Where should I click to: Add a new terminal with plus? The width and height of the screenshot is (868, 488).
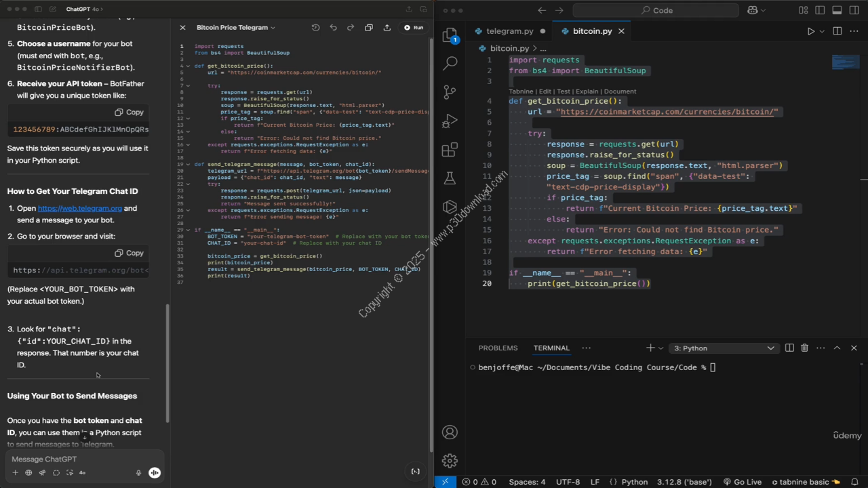[x=650, y=348]
